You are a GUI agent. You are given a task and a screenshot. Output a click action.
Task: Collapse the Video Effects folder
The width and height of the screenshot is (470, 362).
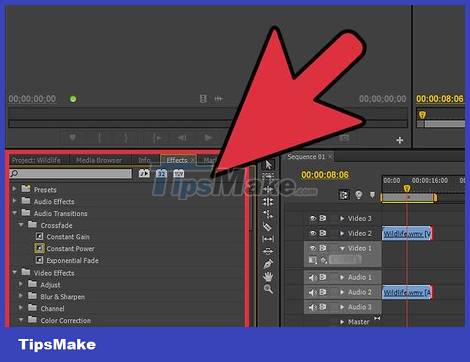coord(14,272)
